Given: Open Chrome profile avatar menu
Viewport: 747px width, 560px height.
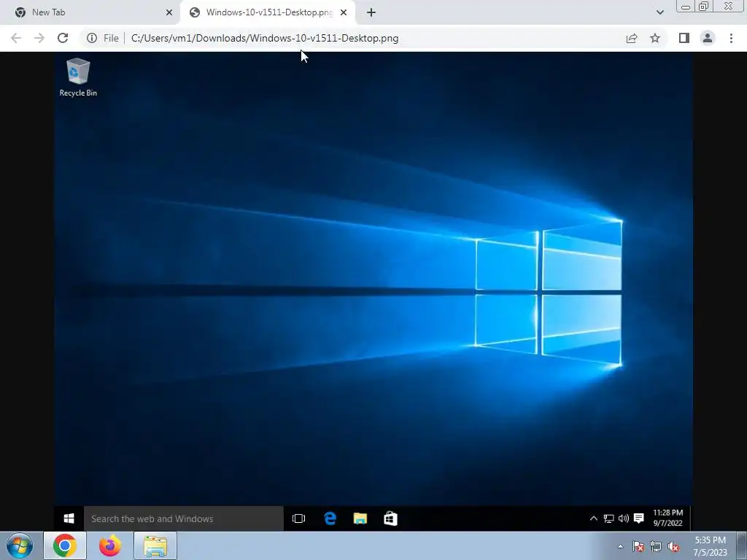Looking at the screenshot, I should [x=708, y=38].
